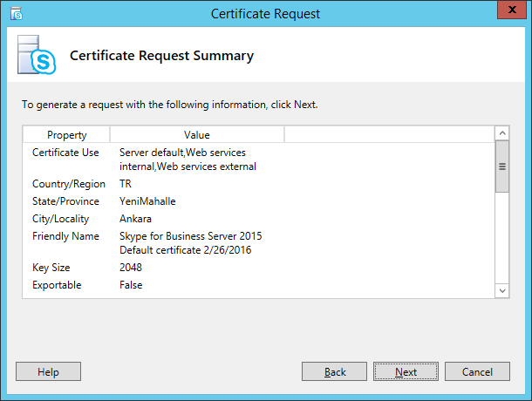Click the value False
532x401 pixels.
[x=131, y=285]
